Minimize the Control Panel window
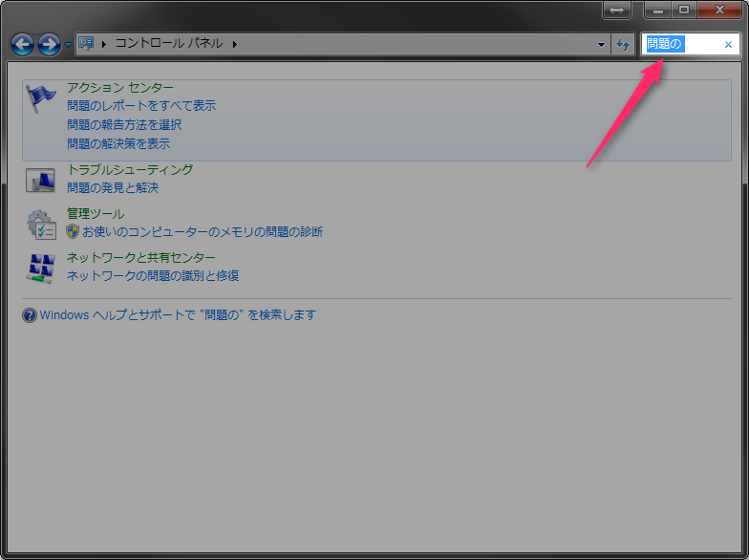Image resolution: width=749 pixels, height=560 pixels. 657,10
